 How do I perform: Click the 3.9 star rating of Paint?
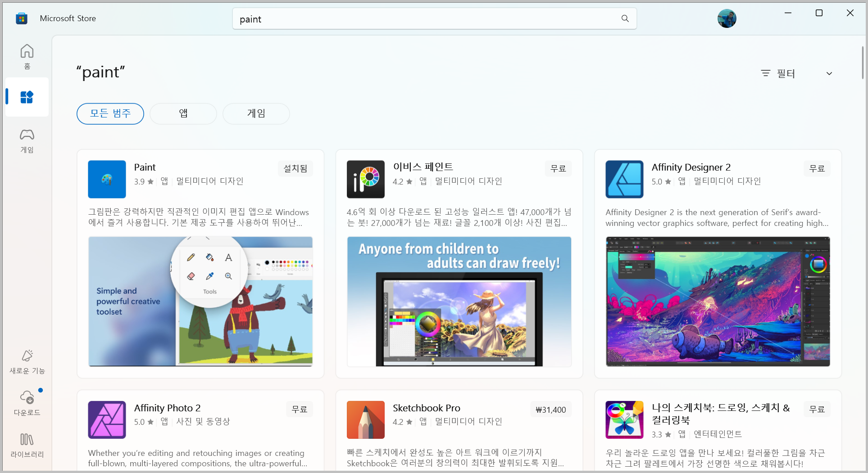(144, 181)
